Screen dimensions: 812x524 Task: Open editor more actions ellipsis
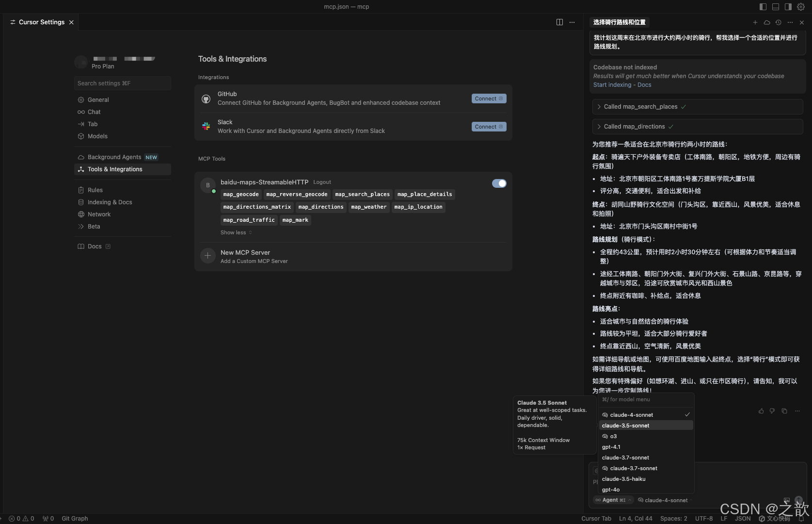point(572,22)
